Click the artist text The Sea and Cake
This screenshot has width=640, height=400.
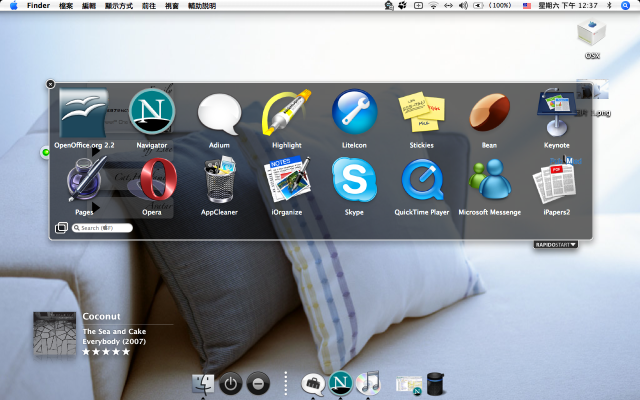pyautogui.click(x=114, y=331)
